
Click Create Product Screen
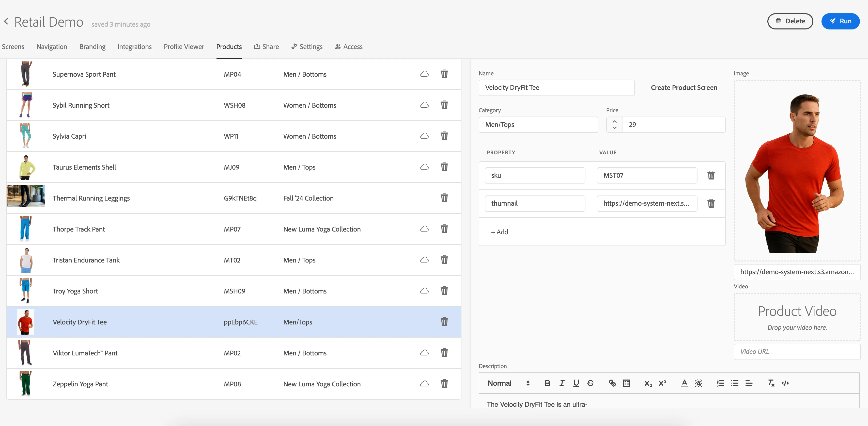pyautogui.click(x=684, y=88)
